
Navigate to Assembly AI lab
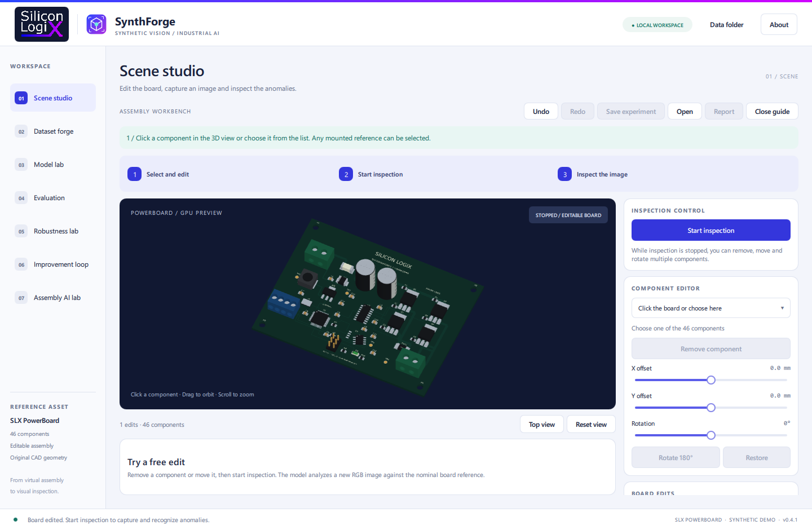(53, 298)
